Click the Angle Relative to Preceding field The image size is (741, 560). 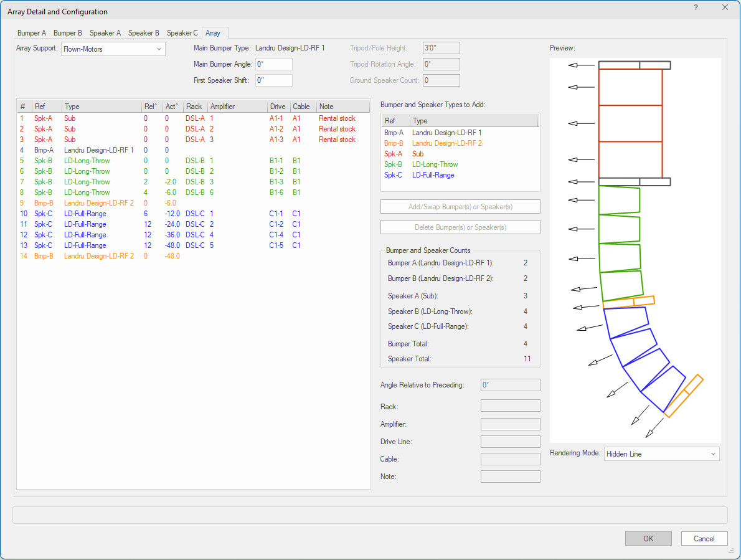click(x=511, y=385)
